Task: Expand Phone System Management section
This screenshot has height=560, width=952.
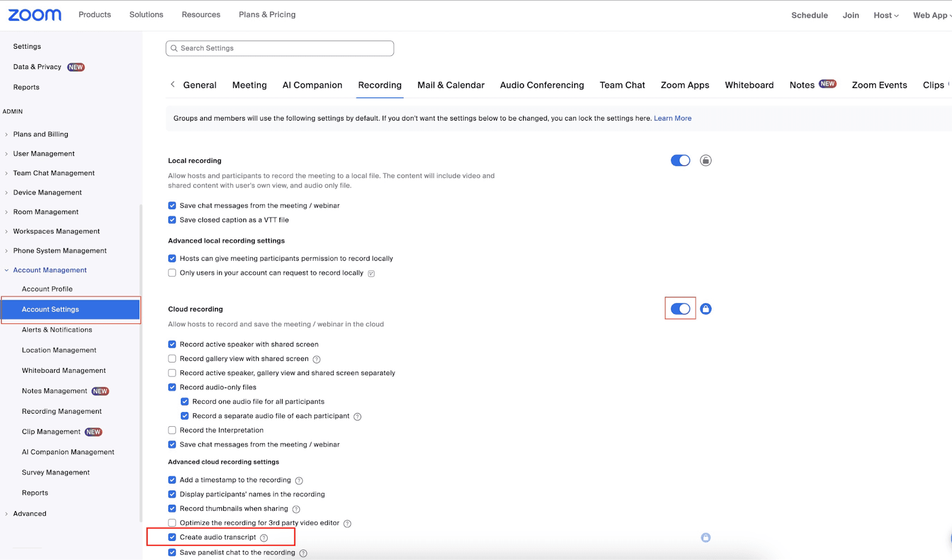Action: (x=59, y=251)
